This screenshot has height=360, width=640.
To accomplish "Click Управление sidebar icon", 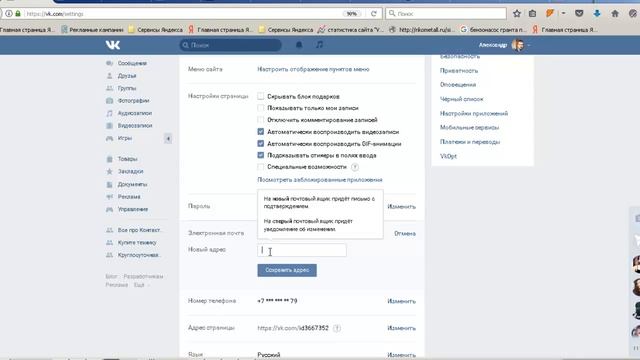I will (x=109, y=209).
